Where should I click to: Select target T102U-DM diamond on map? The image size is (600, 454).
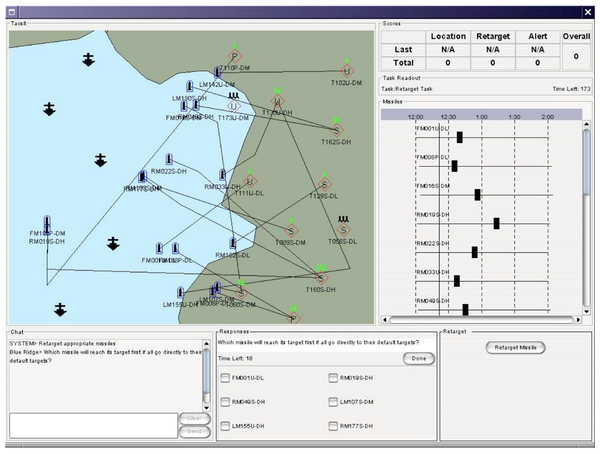pyautogui.click(x=347, y=71)
